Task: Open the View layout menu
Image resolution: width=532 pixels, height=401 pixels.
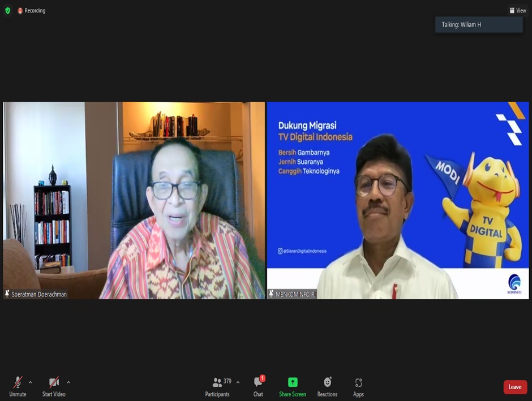Action: 518,11
